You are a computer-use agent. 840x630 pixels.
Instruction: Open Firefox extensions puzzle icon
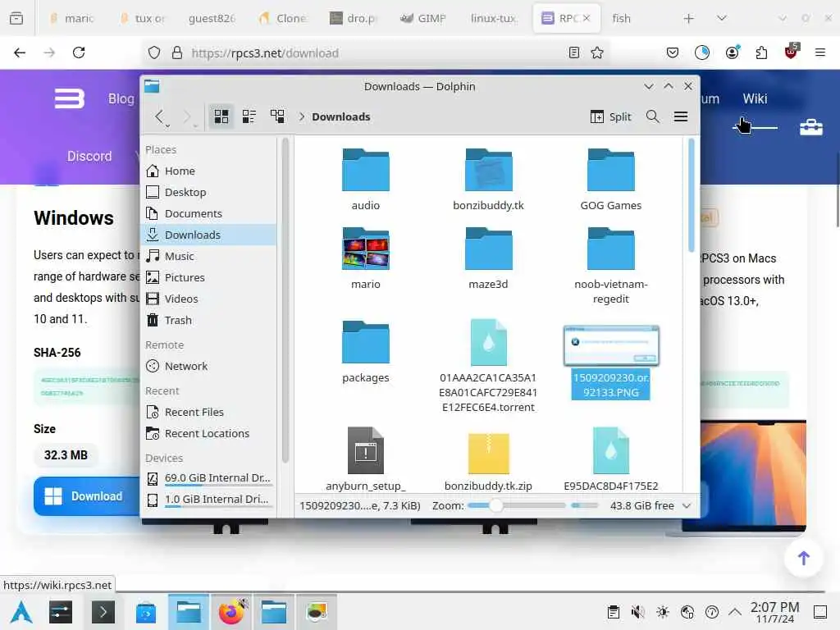[761, 52]
